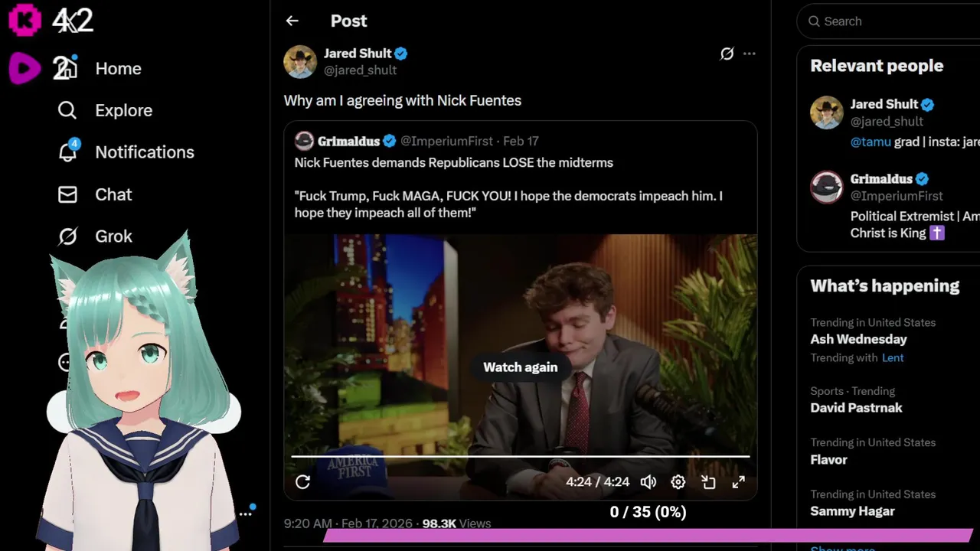Viewport: 980px width, 551px height.
Task: Toggle picture-in-picture for the video
Action: (708, 482)
